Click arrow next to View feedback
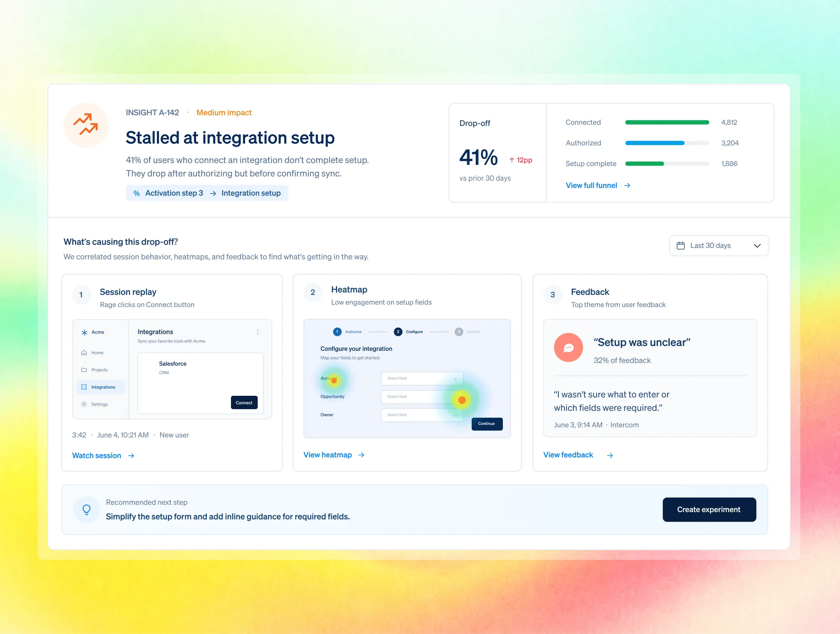 coord(610,455)
